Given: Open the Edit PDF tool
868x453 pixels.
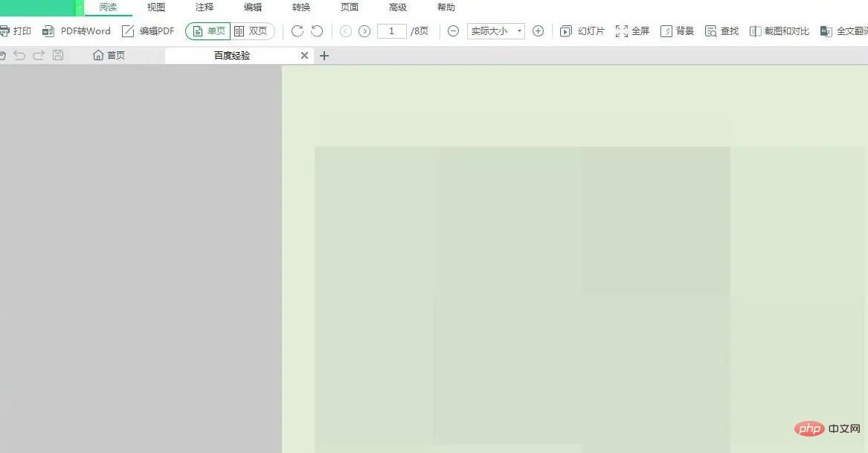Looking at the screenshot, I should click(148, 31).
